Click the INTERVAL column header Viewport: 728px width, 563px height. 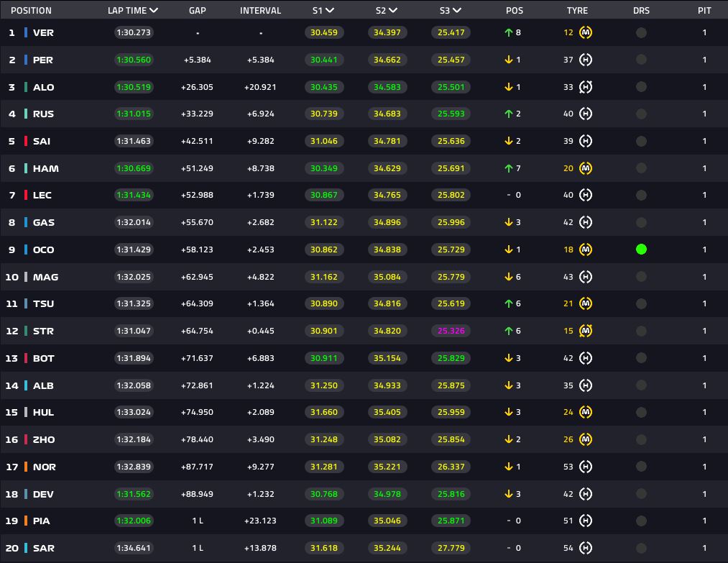(260, 11)
